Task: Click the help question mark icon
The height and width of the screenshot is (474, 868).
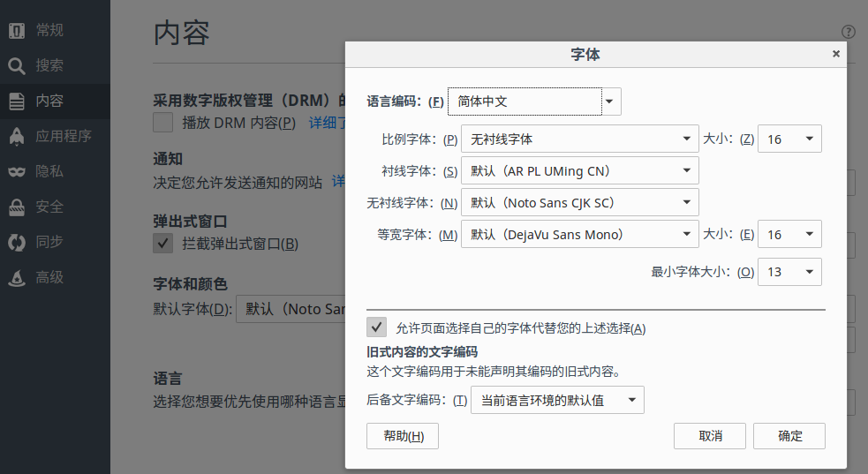Action: click(x=849, y=32)
